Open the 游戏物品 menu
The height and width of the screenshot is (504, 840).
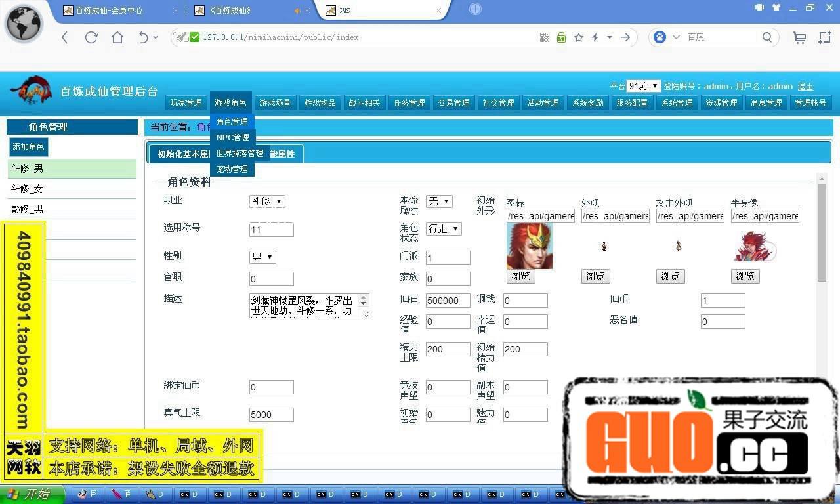pos(320,103)
